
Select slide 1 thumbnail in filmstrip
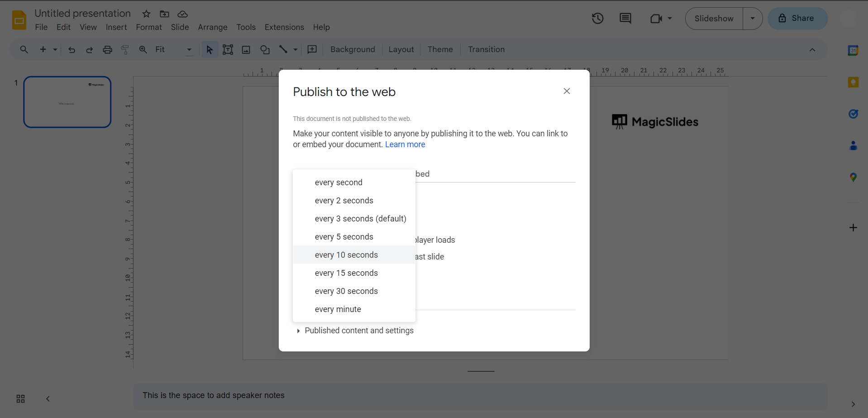click(x=67, y=102)
